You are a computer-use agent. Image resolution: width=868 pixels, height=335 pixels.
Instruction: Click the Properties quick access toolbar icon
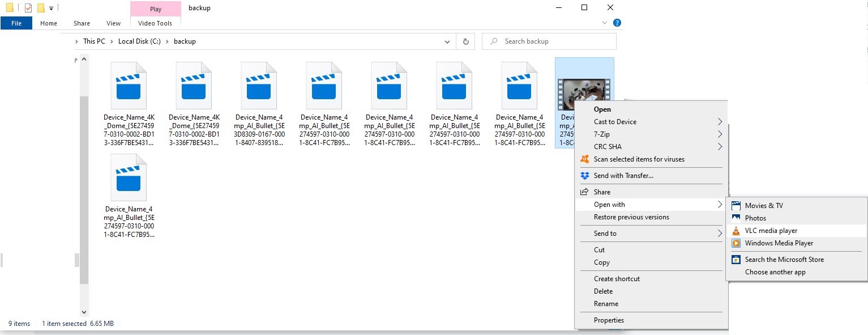point(28,8)
